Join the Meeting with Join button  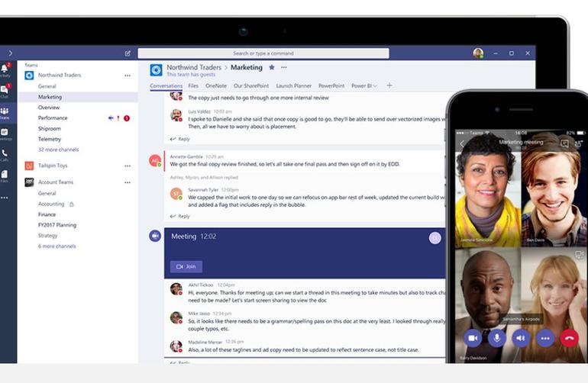[x=186, y=266]
